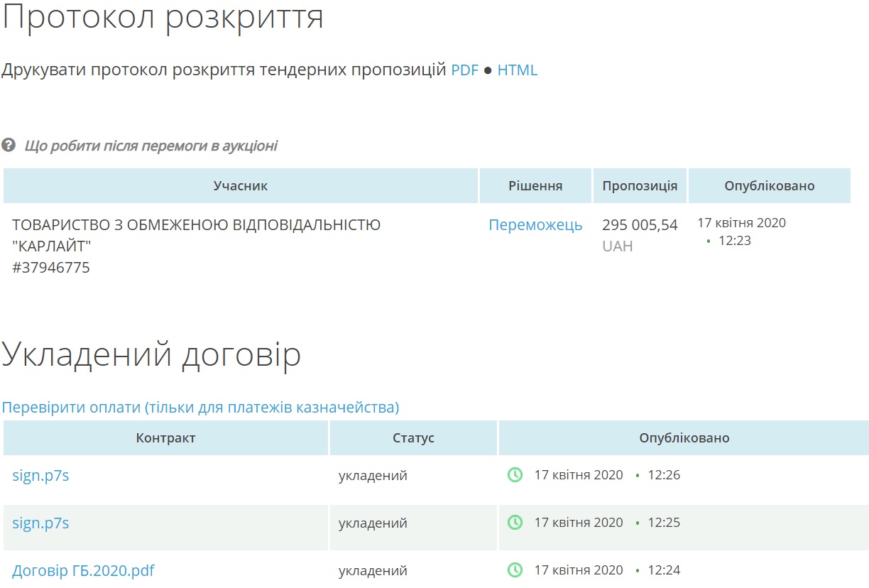869x588 pixels.
Task: Click the 12:26 publication time
Action: pos(664,475)
